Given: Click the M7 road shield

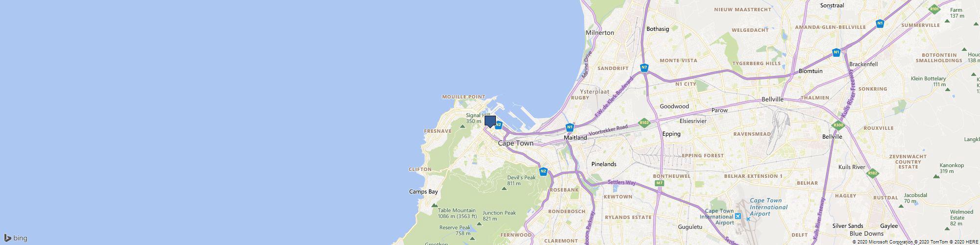Looking at the screenshot, I should [x=660, y=183].
